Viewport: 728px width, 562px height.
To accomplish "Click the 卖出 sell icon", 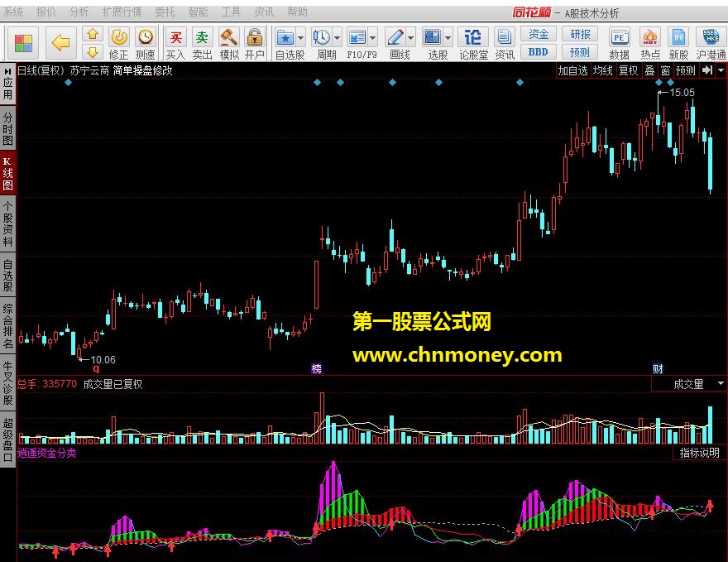I will coord(202,44).
